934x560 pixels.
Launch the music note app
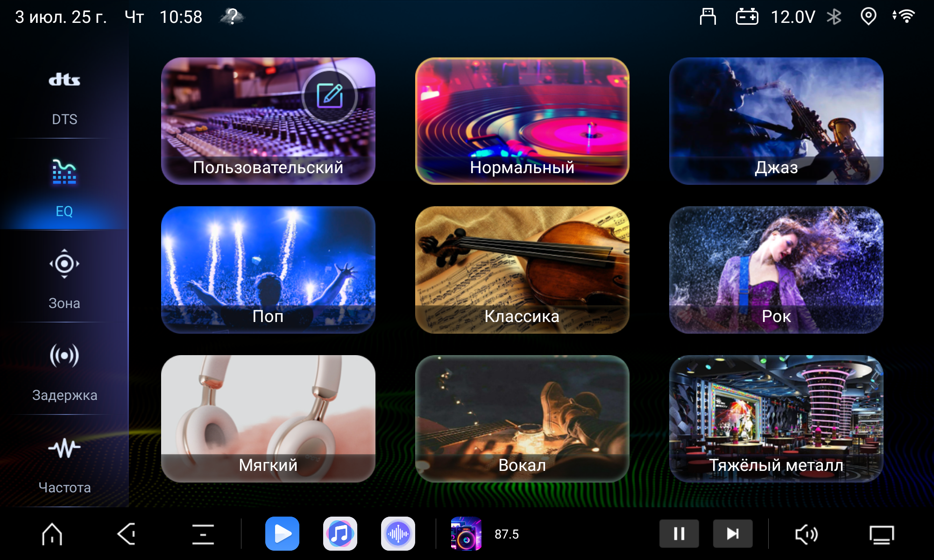pyautogui.click(x=340, y=533)
